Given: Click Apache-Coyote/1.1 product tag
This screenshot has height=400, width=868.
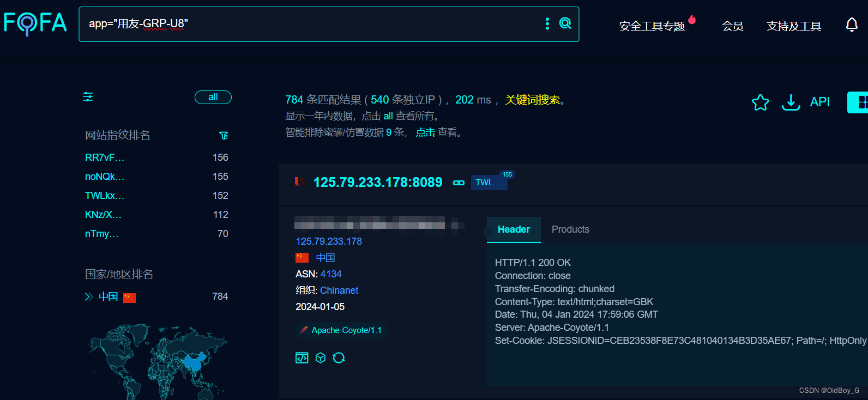Looking at the screenshot, I should [x=342, y=330].
